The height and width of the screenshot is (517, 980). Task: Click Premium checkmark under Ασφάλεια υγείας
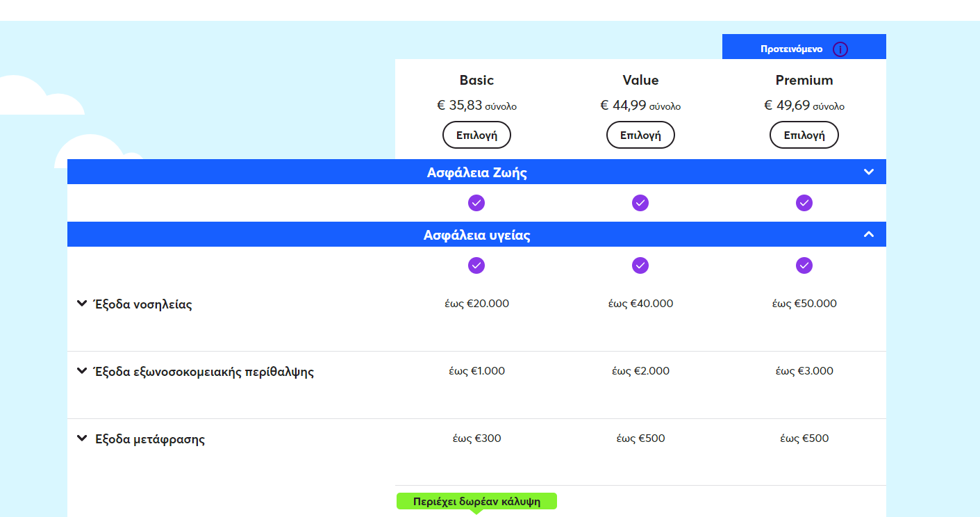(804, 265)
